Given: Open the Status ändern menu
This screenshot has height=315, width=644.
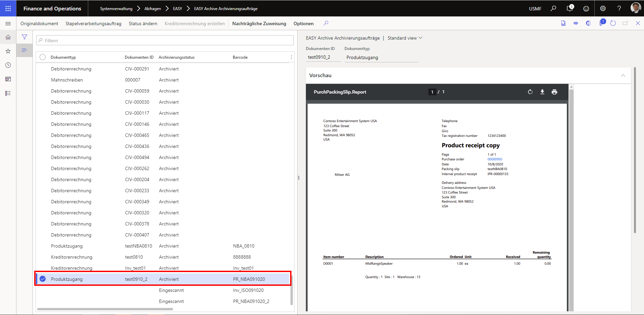Looking at the screenshot, I should (x=143, y=23).
